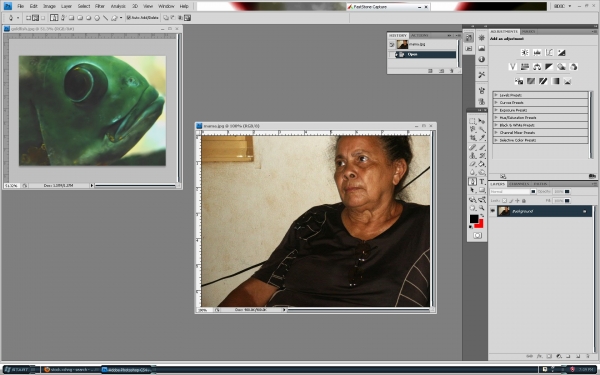Image resolution: width=600 pixels, height=375 pixels.
Task: Add a Photo Filter adjustment
Action: (x=561, y=67)
